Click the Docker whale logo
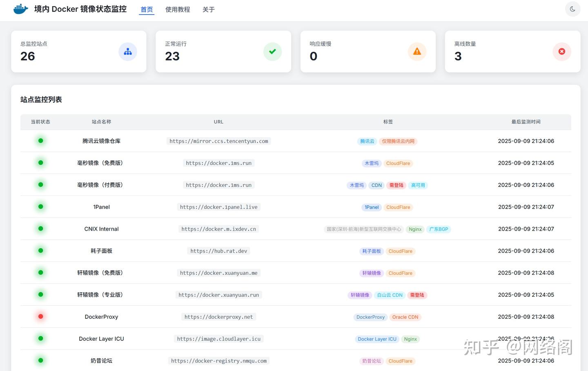 pos(20,9)
